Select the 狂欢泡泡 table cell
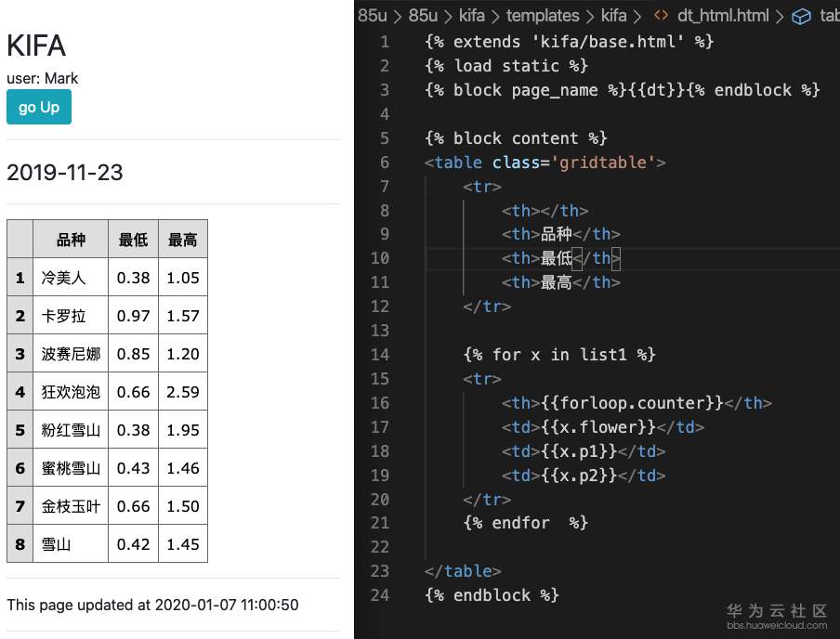This screenshot has height=639, width=840. (x=71, y=392)
